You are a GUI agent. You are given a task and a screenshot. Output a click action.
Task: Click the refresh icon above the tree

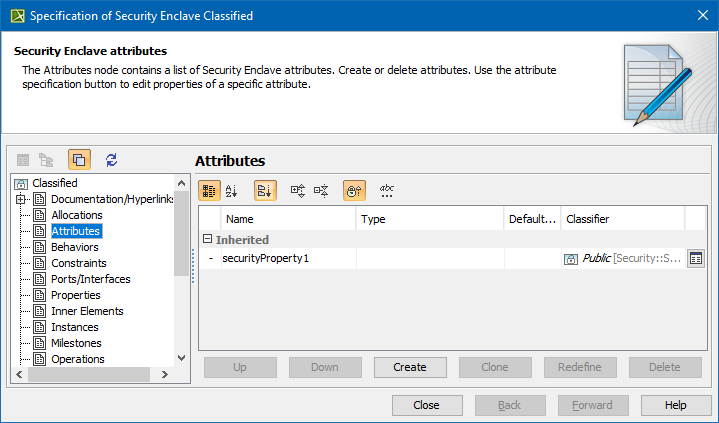click(112, 160)
